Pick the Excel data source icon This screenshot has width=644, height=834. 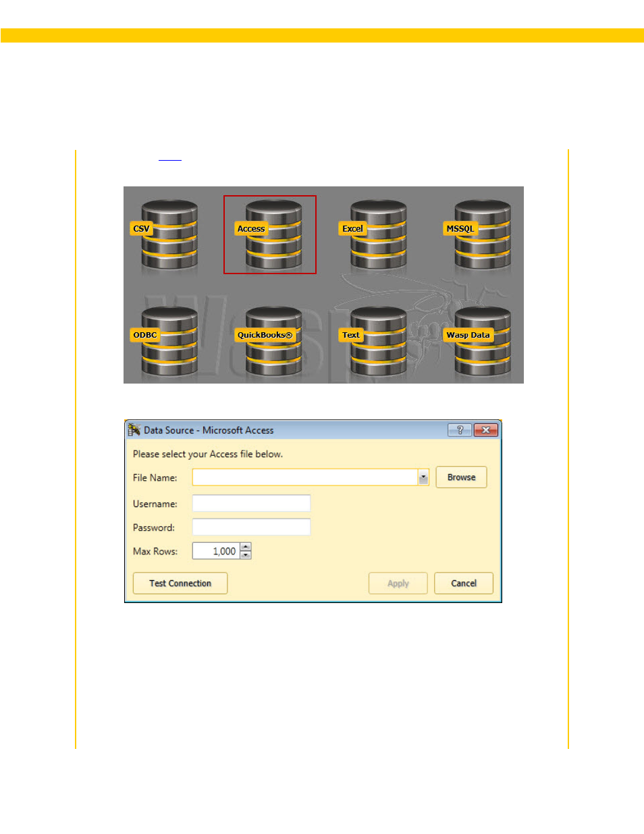(373, 235)
